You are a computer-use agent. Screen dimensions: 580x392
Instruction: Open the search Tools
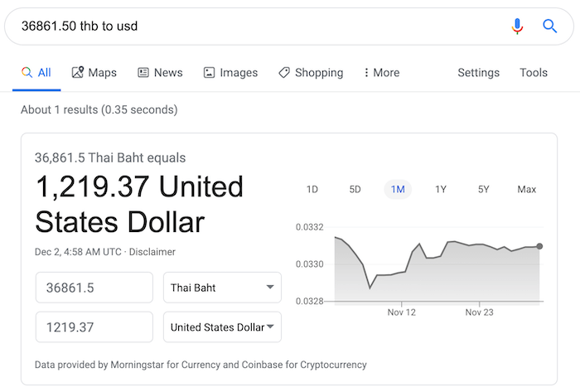(533, 72)
